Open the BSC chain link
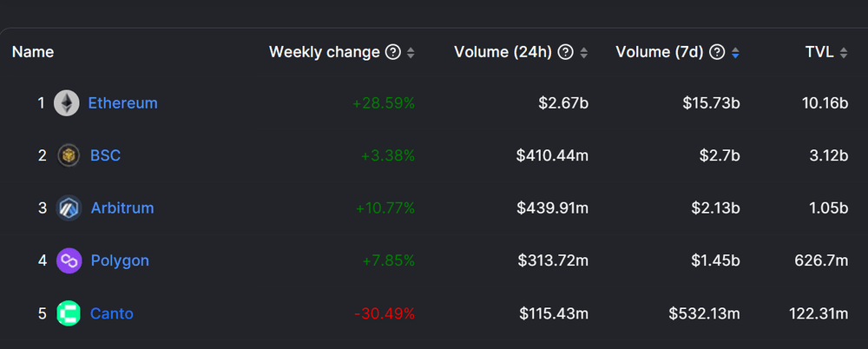 tap(105, 155)
